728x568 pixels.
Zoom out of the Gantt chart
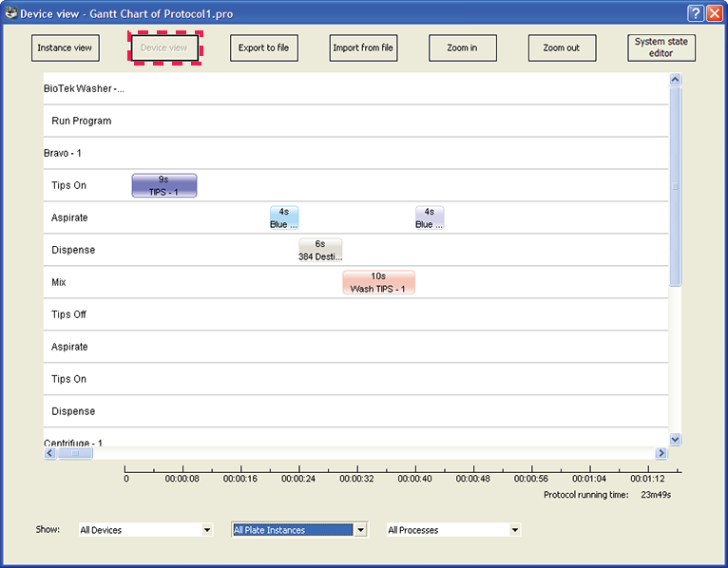[561, 48]
